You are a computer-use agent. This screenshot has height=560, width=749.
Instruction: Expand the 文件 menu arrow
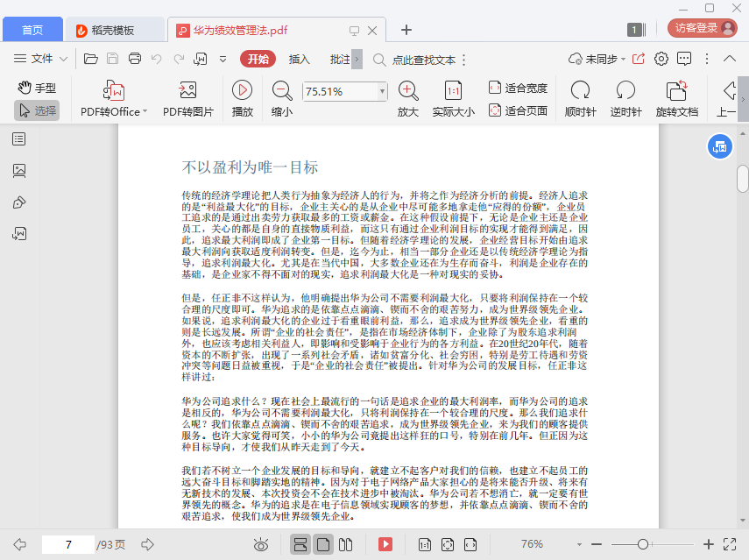point(64,60)
